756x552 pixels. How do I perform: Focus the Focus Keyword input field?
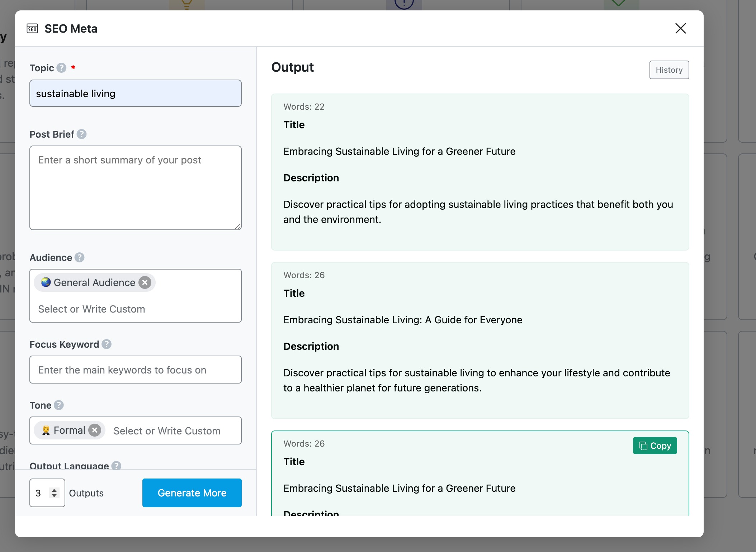click(136, 370)
